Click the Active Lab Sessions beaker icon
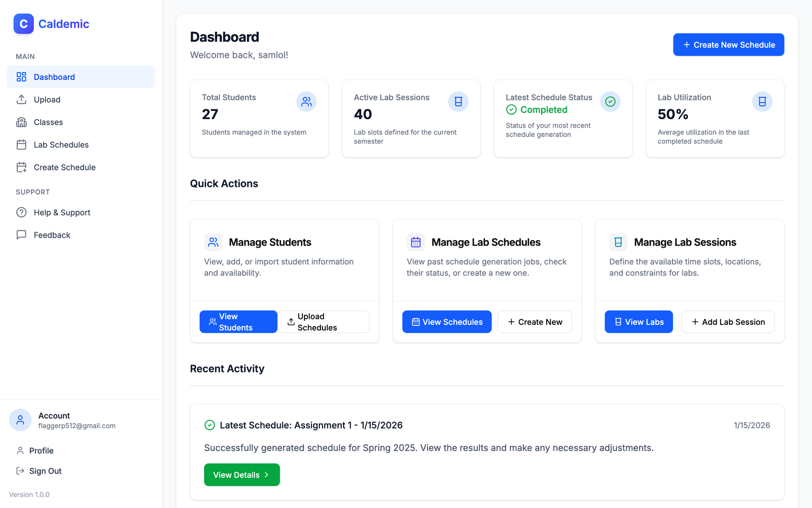The width and height of the screenshot is (812, 508). (x=458, y=102)
